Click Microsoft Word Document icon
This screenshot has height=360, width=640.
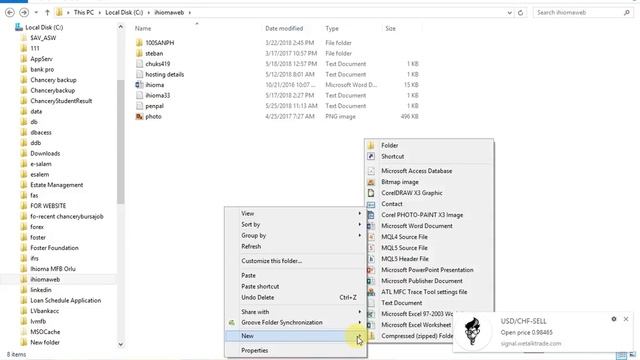pyautogui.click(x=371, y=226)
